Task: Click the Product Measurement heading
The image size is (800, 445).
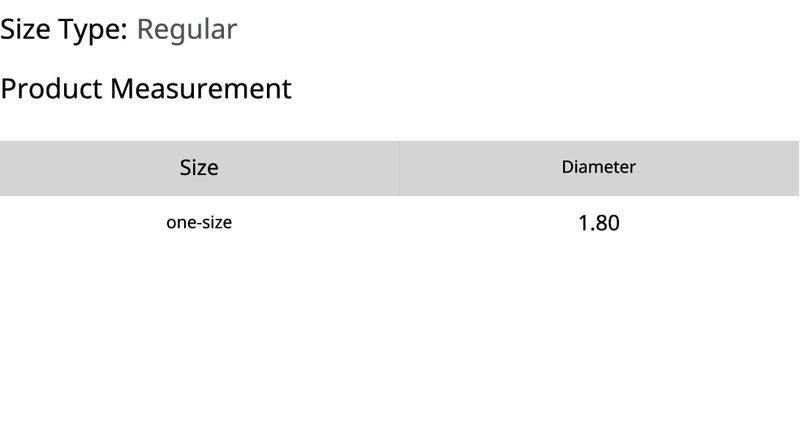Action: click(146, 89)
